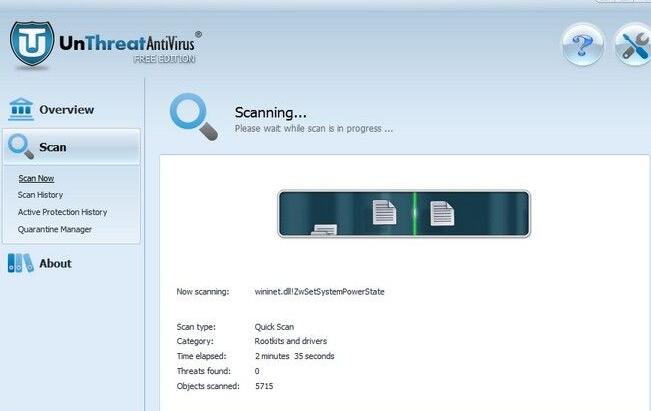Click the Quick Scan value
Viewport: 651px width, 411px height.
[x=274, y=327]
